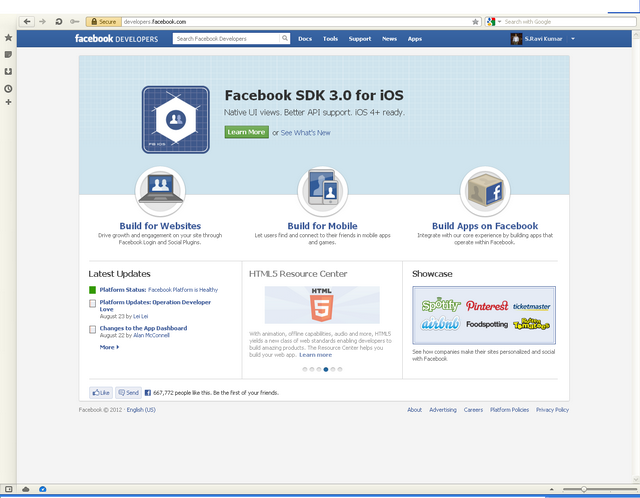The width and height of the screenshot is (640, 498).
Task: Click the Like button
Action: [x=101, y=393]
